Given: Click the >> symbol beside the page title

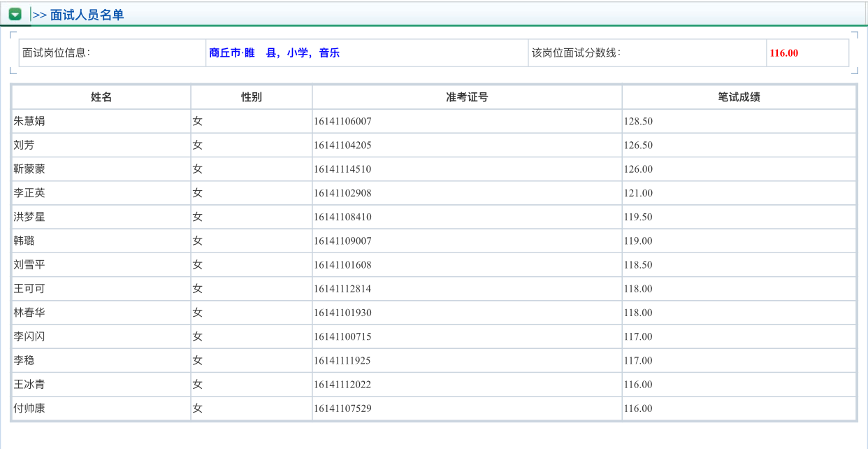Looking at the screenshot, I should [x=38, y=14].
